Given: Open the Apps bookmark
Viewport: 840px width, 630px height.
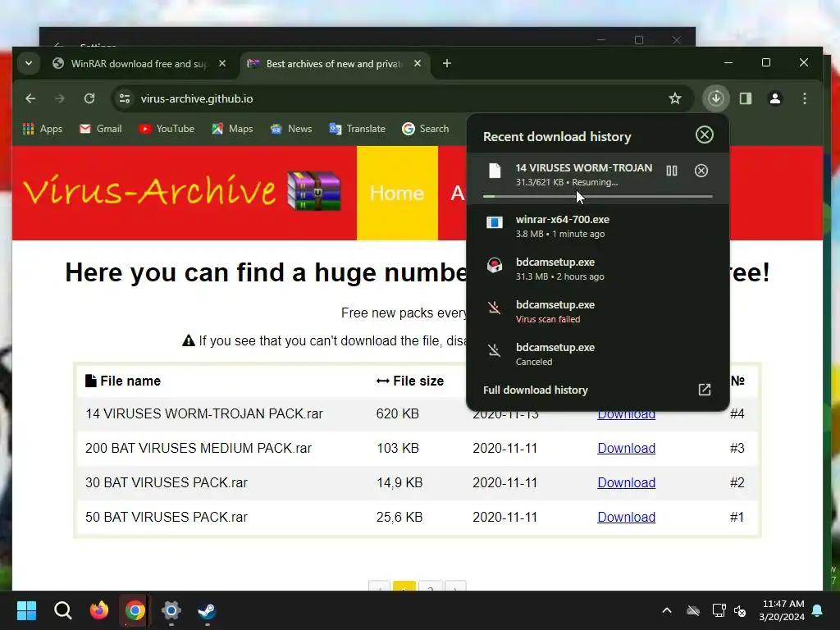Looking at the screenshot, I should (x=43, y=129).
